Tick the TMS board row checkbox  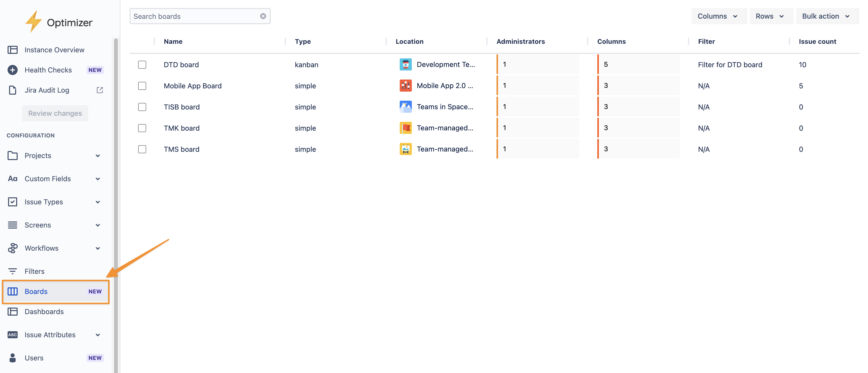tap(142, 149)
